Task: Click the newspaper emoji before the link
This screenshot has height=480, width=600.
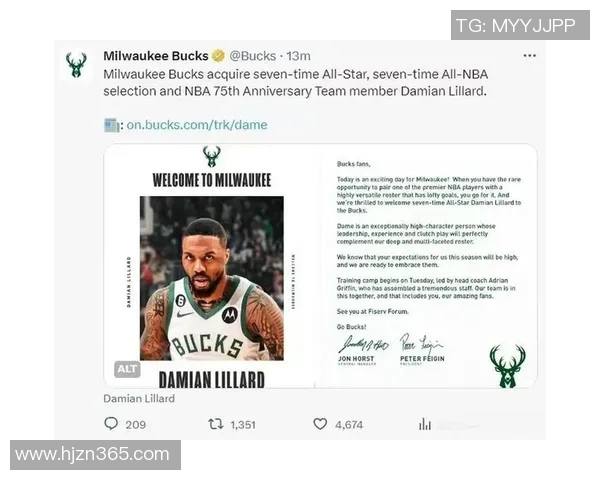Action: (x=111, y=125)
